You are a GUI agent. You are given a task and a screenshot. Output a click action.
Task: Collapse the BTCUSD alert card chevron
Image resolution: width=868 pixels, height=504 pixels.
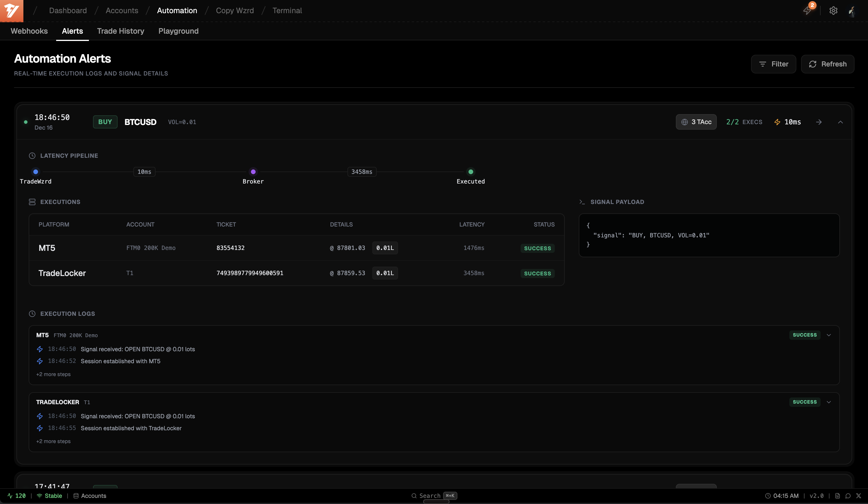click(x=841, y=122)
